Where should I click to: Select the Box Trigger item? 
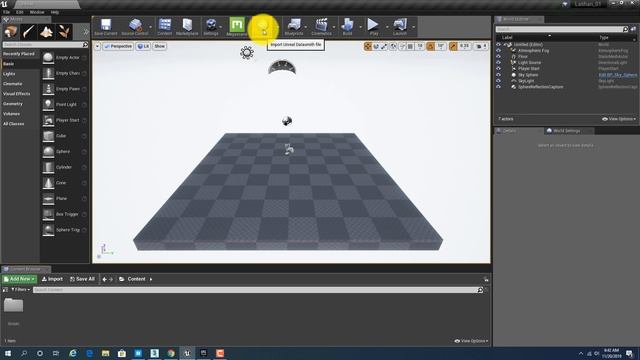(64, 214)
